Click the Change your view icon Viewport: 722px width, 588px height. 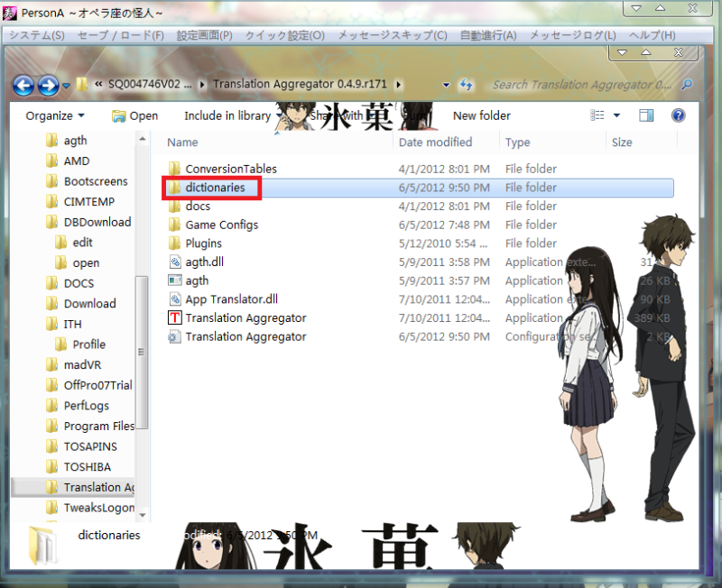click(597, 115)
